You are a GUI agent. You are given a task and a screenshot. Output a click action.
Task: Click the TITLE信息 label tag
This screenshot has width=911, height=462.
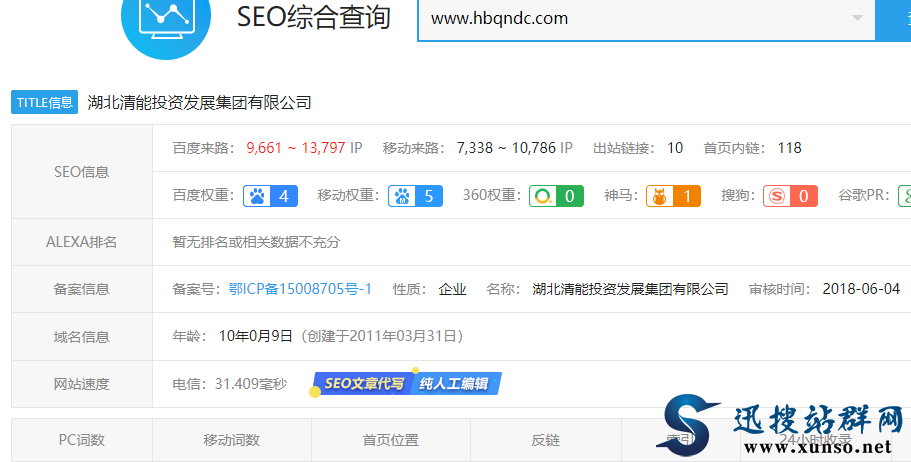(44, 102)
